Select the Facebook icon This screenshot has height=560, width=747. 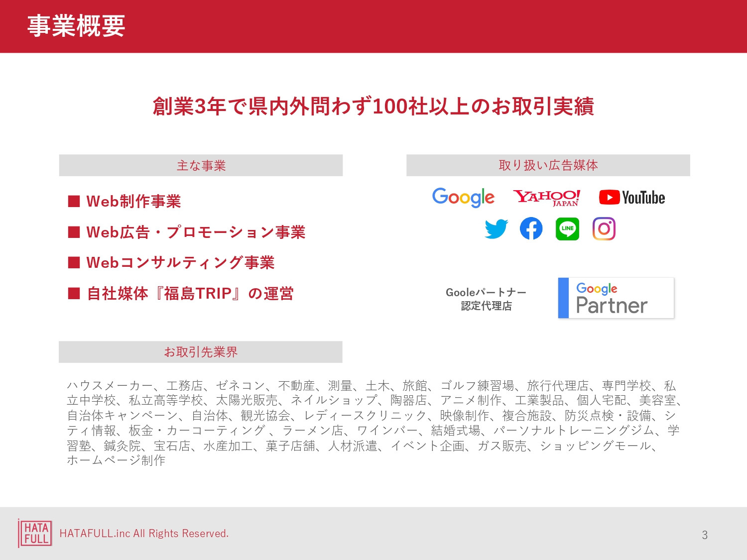coord(531,228)
